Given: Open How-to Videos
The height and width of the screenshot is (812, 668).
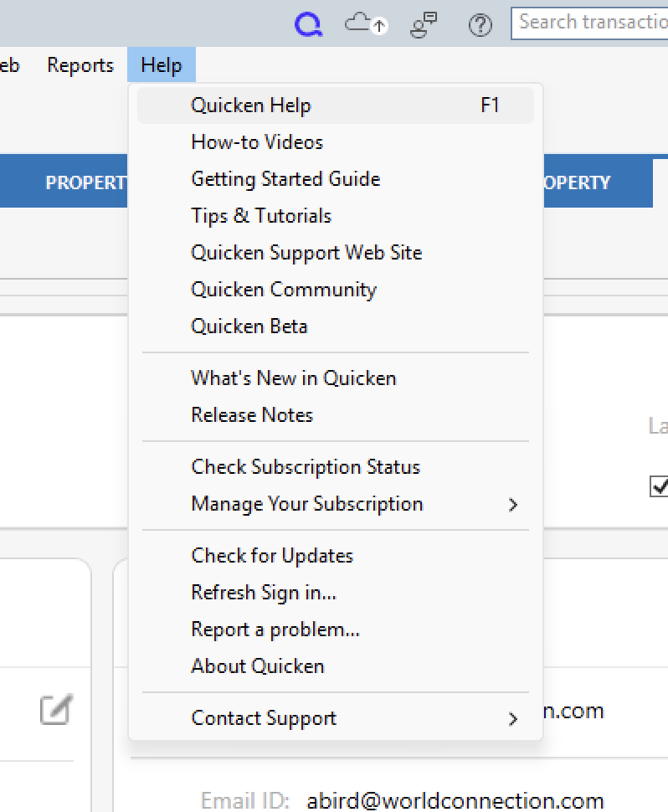Looking at the screenshot, I should (258, 141).
